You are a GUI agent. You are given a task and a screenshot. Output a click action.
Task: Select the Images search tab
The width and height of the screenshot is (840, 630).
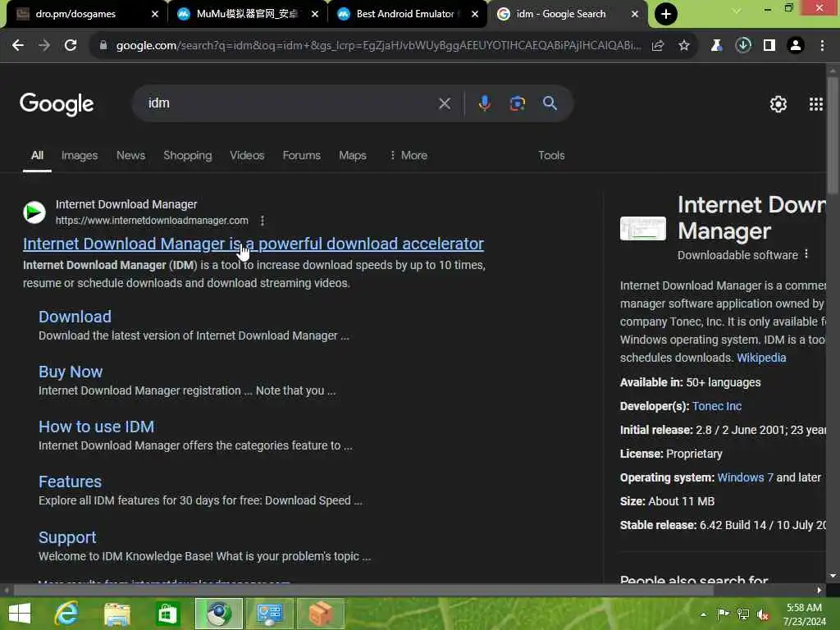(80, 155)
